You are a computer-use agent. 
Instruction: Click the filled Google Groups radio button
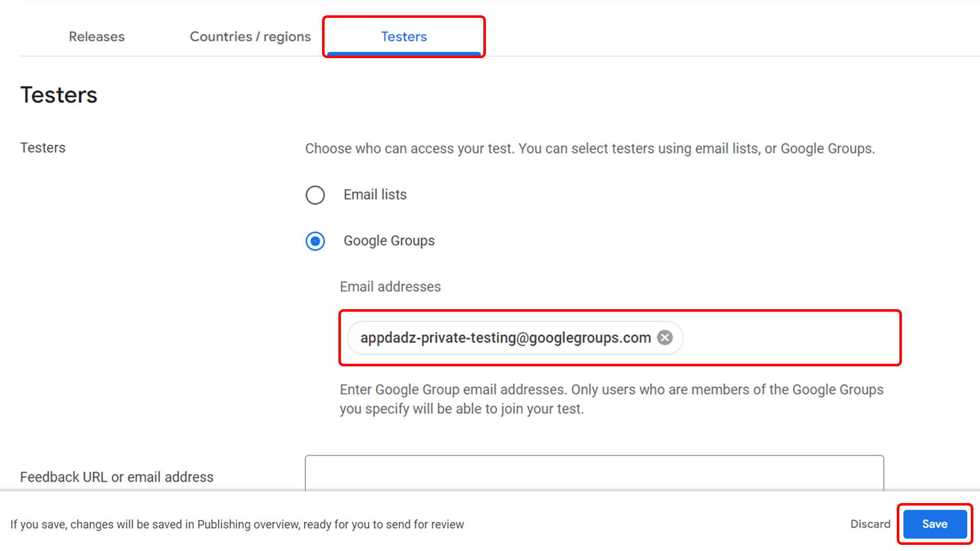[x=315, y=241]
